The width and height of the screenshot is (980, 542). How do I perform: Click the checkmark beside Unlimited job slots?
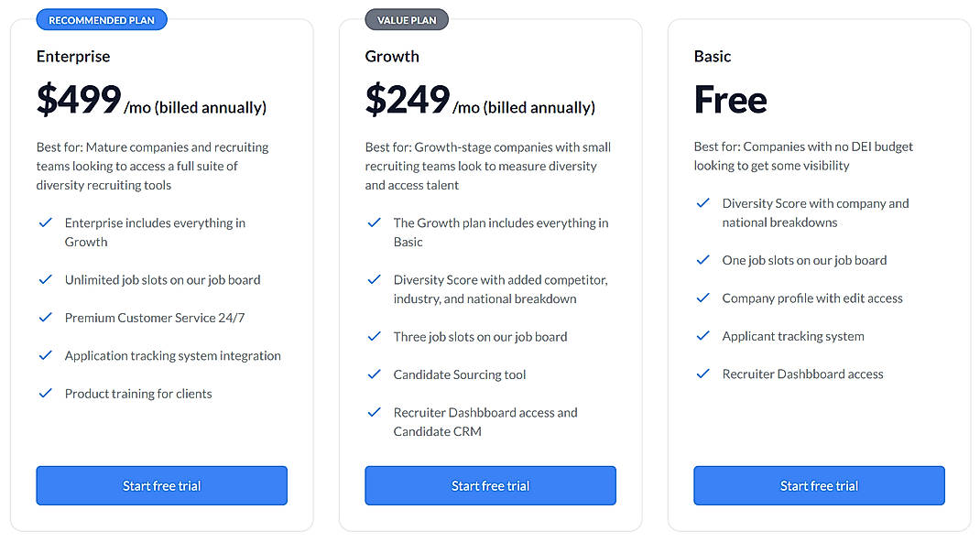pyautogui.click(x=46, y=279)
